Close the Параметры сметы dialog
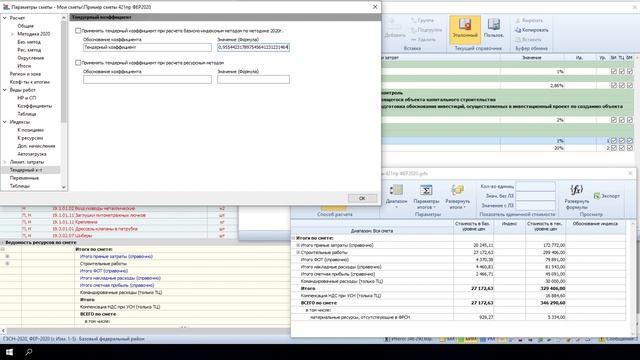Viewport: 640px width, 360px height. click(375, 7)
